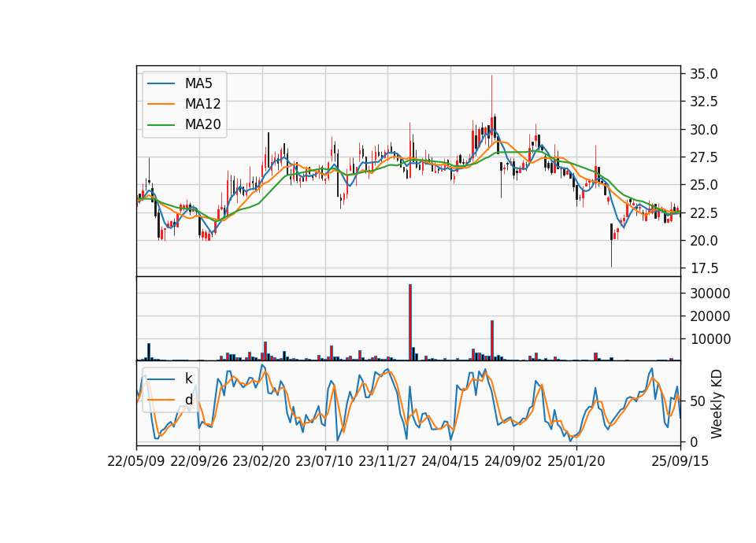Screen dimensions: 756x543
Task: Click the 25.0 price axis label
Action: (704, 185)
